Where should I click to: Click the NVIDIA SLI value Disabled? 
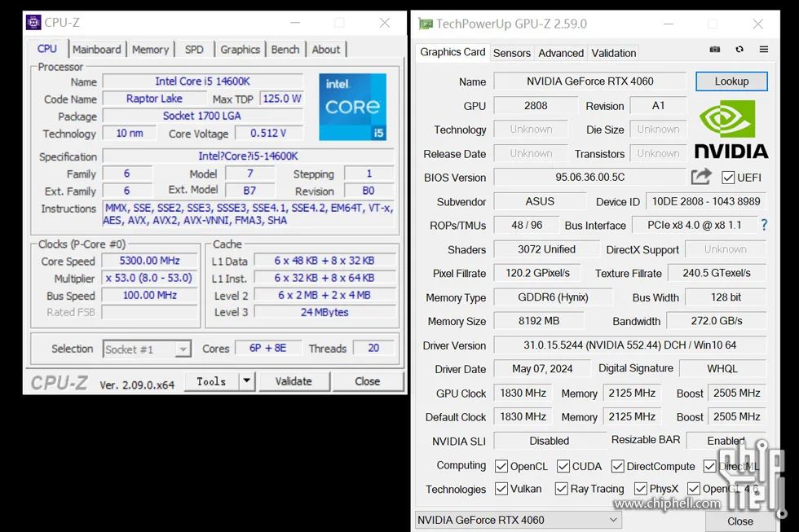coord(550,441)
